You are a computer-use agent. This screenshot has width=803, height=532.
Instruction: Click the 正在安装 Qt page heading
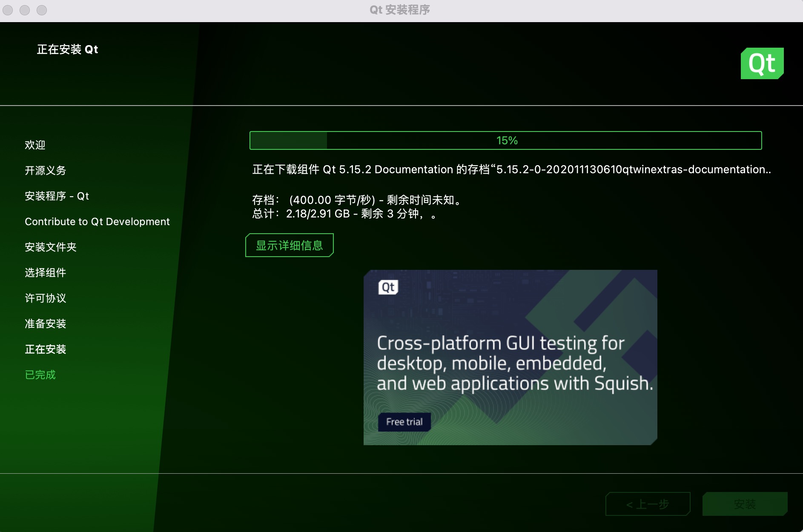(68, 49)
